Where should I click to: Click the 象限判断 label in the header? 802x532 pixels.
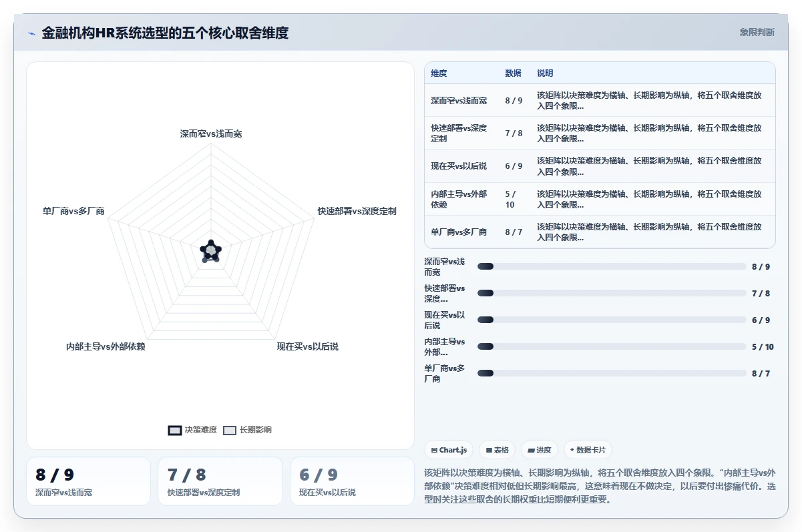[757, 32]
